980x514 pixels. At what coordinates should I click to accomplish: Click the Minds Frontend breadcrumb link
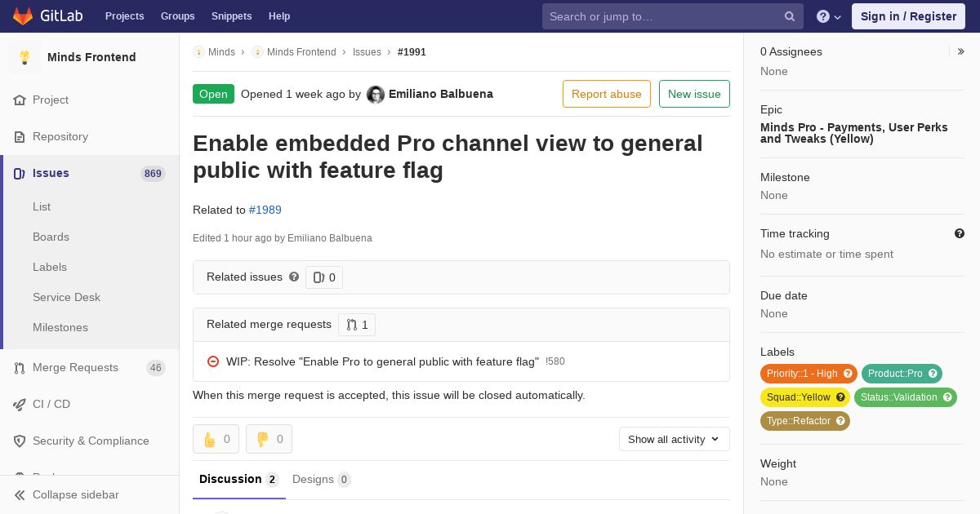tap(301, 51)
